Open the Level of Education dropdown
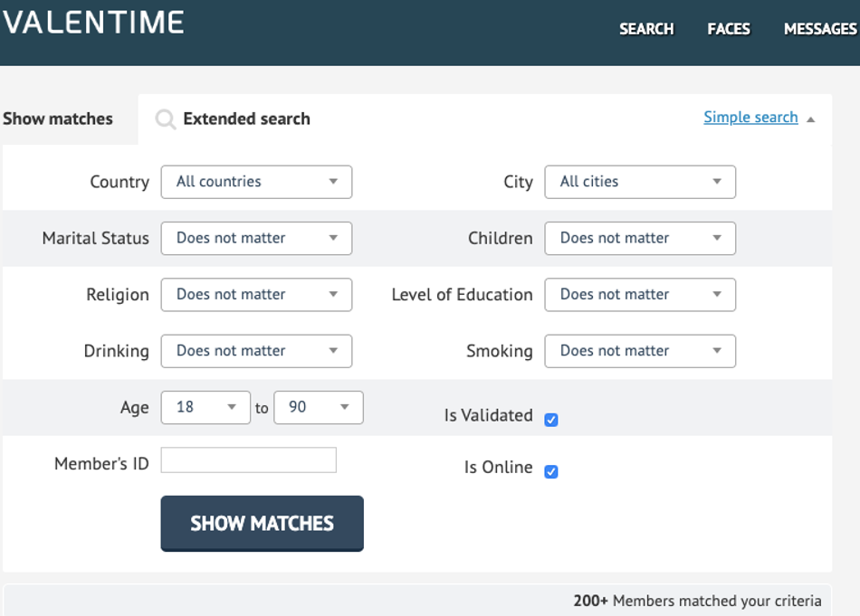The image size is (860, 616). (x=640, y=295)
